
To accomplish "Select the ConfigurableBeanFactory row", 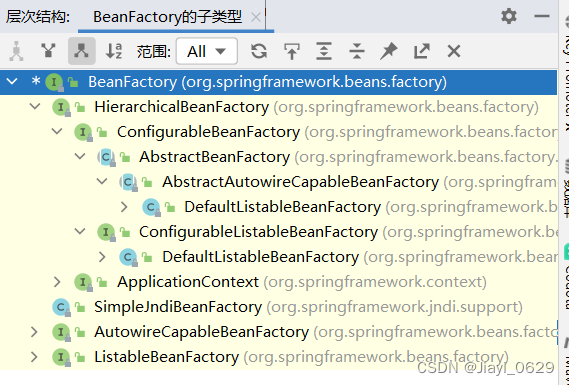I will point(278,132).
